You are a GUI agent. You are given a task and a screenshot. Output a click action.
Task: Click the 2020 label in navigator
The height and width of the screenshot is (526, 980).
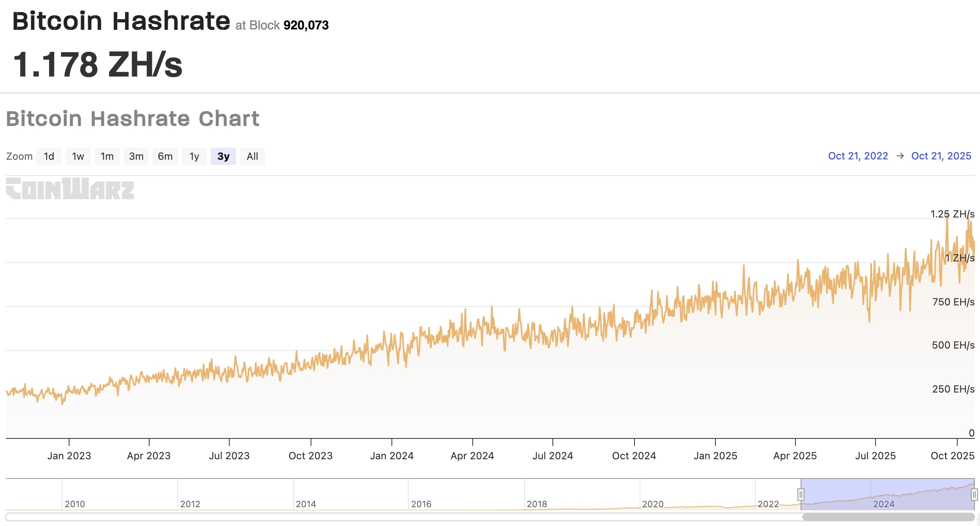653,504
